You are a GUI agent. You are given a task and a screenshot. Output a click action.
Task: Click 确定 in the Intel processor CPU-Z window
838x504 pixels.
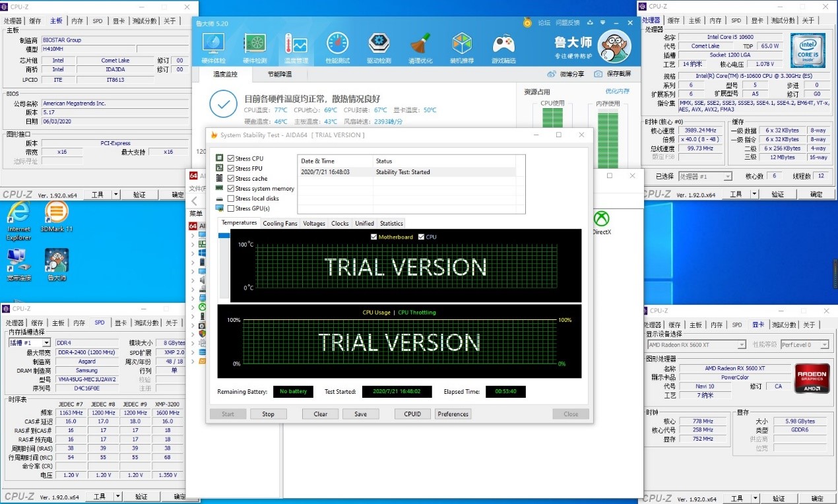pyautogui.click(x=816, y=194)
